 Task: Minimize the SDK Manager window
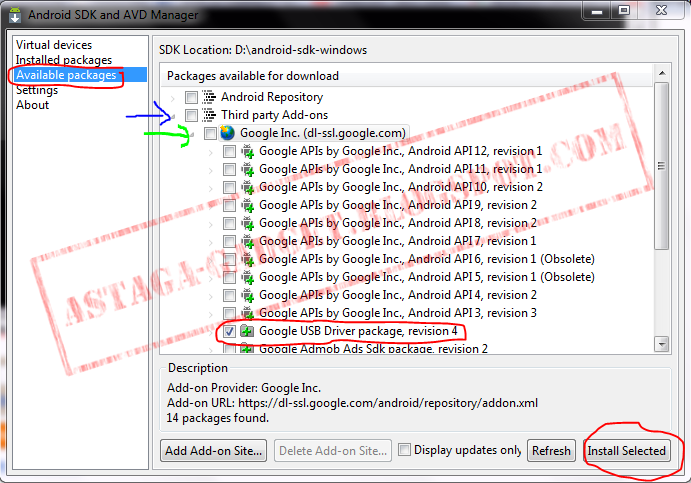tap(597, 10)
